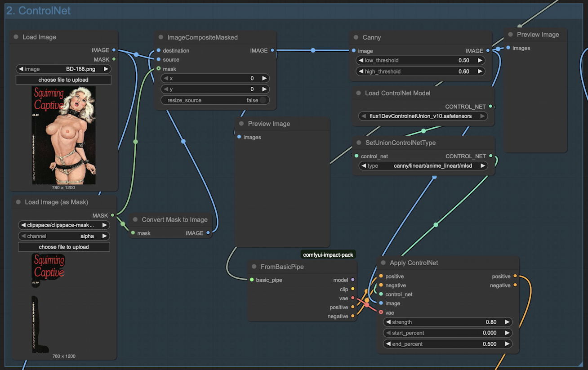588x370 pixels.
Task: Collapse the Load Image (as Mask) node dot
Action: coord(18,202)
